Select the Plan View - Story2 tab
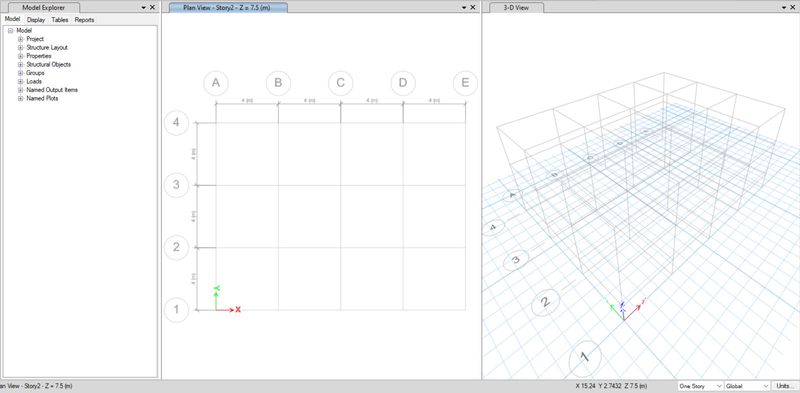Image resolution: width=800 pixels, height=393 pixels. pyautogui.click(x=227, y=8)
